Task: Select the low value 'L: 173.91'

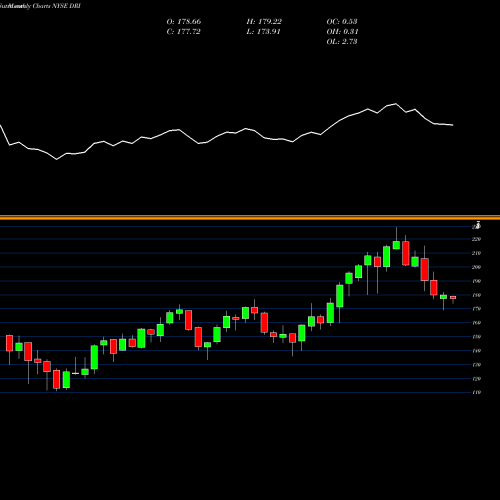Action: [263, 32]
